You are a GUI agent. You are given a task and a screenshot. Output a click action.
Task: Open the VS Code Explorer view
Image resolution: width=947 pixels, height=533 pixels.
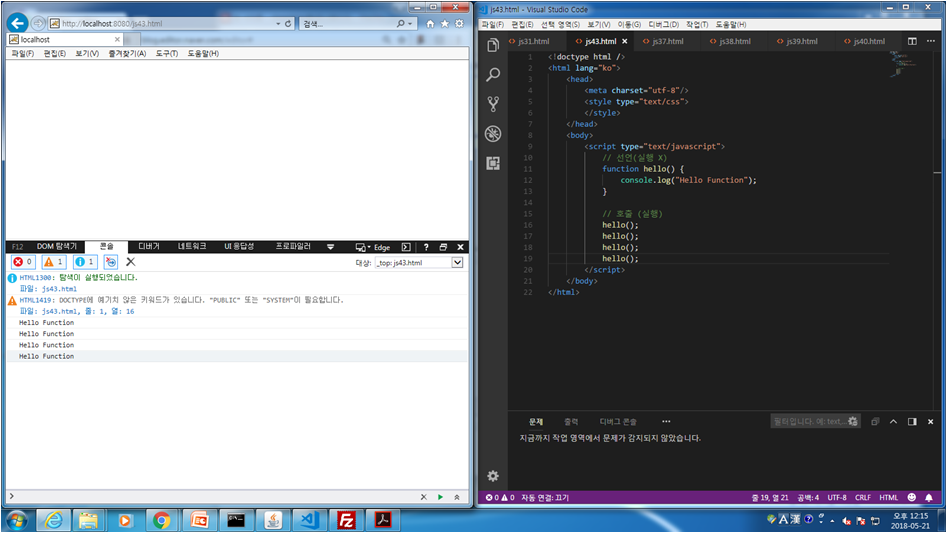493,45
